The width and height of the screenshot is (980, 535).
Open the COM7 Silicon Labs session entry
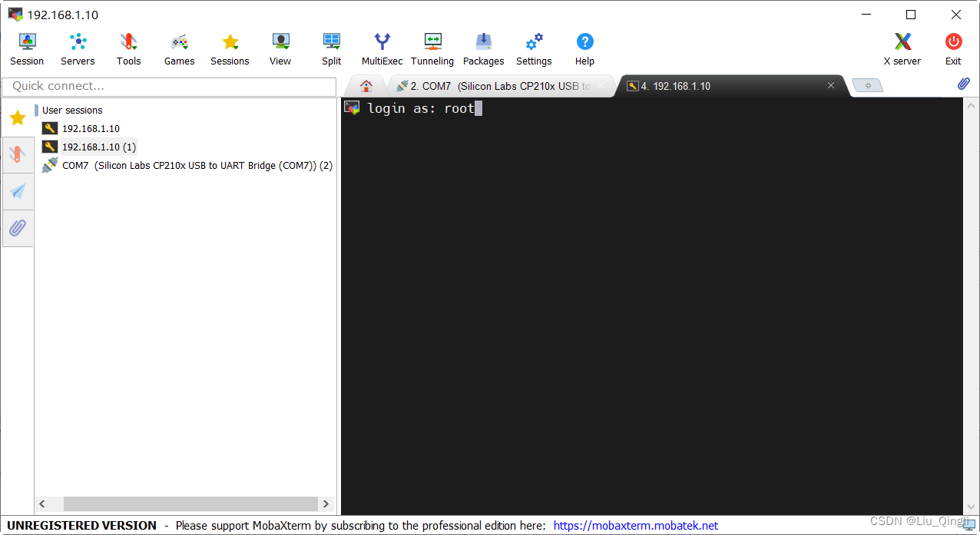(x=187, y=165)
